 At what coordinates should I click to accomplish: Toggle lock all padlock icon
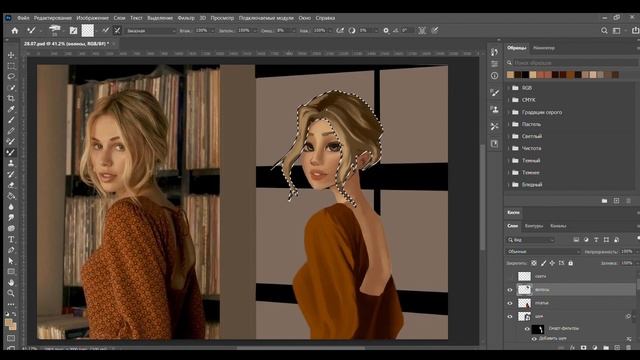coord(571,263)
